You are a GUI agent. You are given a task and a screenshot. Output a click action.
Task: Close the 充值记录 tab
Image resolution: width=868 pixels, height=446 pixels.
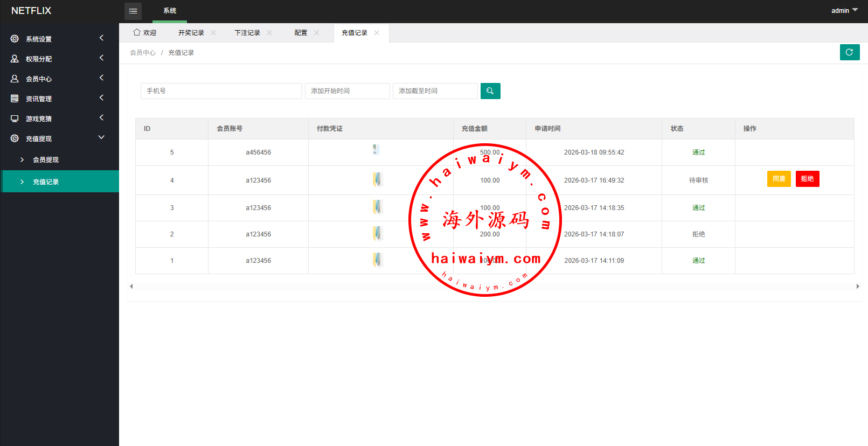[x=377, y=33]
